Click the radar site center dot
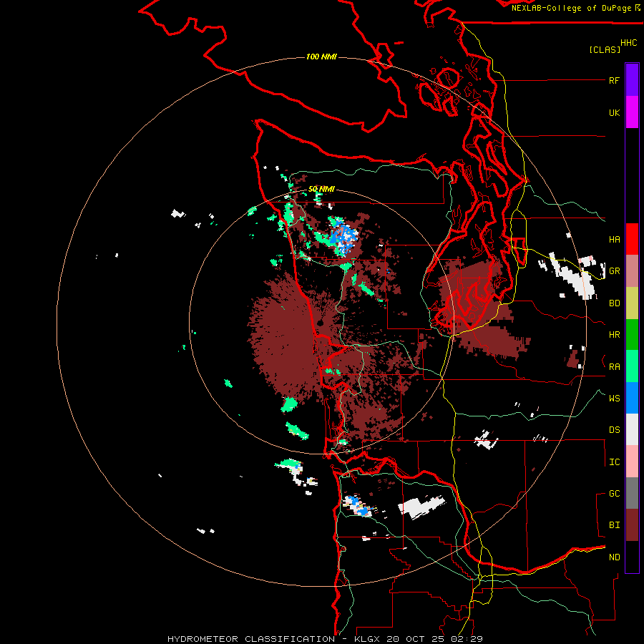644x644 pixels. click(x=321, y=323)
